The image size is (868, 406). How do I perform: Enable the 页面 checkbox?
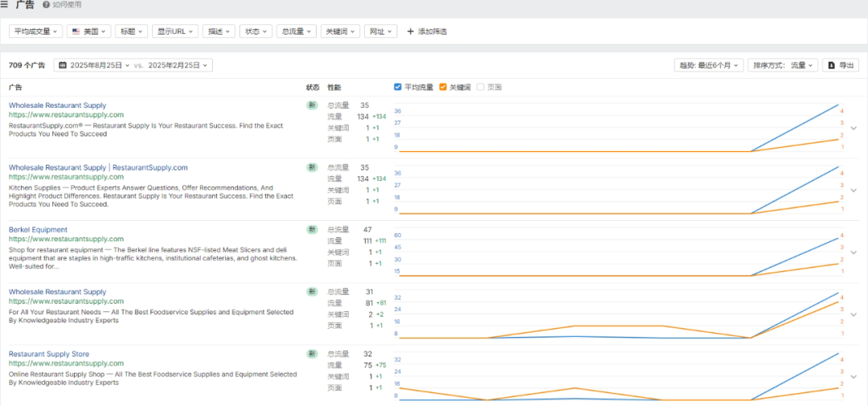coord(481,87)
